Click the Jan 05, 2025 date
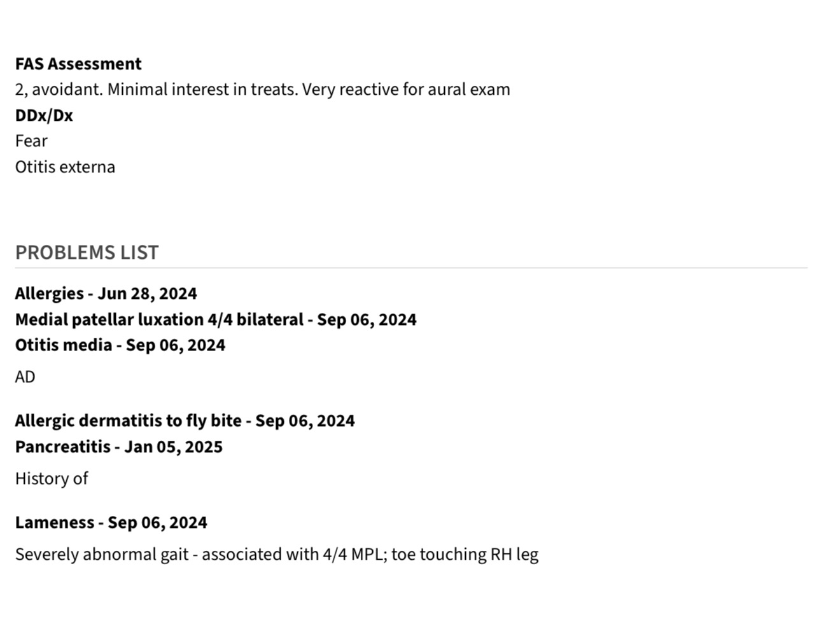This screenshot has height=617, width=840. 173,447
